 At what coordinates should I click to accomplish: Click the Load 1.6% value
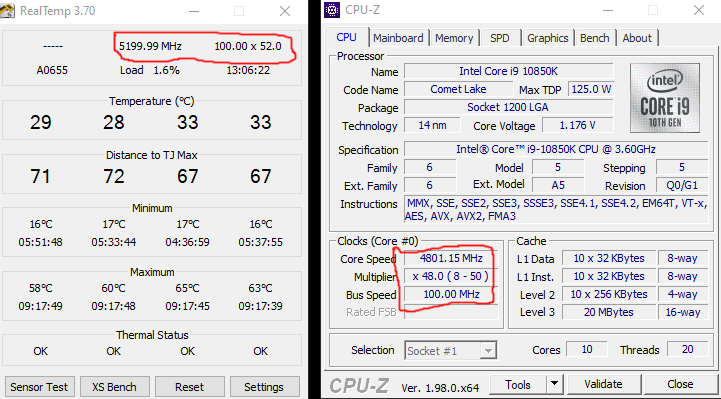coord(150,70)
